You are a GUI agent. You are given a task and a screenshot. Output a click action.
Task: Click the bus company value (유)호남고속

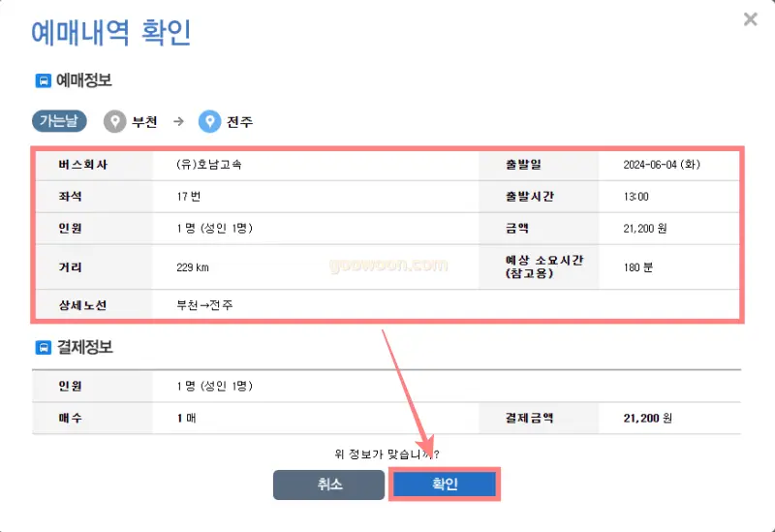[209, 164]
